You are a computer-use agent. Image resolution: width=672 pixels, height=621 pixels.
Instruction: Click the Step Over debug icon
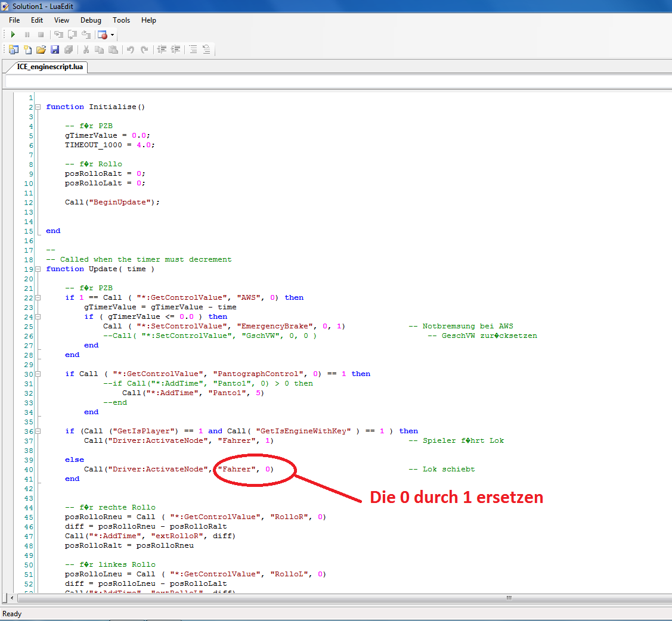pyautogui.click(x=73, y=35)
